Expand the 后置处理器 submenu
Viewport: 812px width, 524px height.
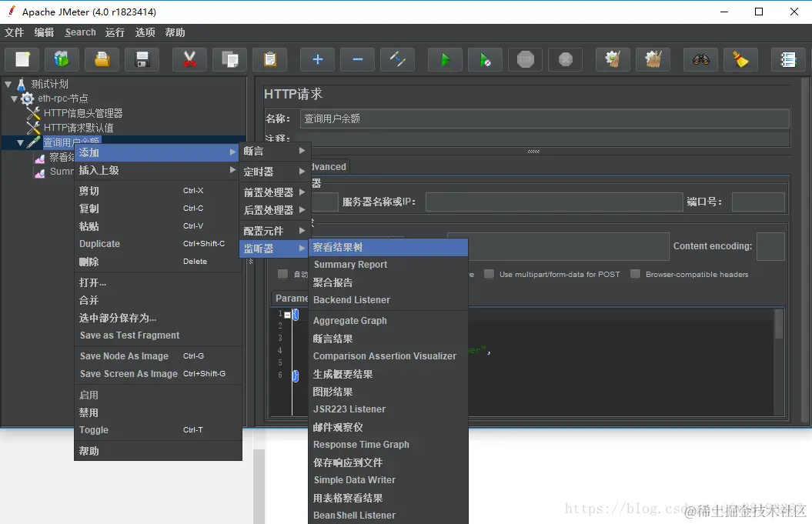click(x=275, y=210)
